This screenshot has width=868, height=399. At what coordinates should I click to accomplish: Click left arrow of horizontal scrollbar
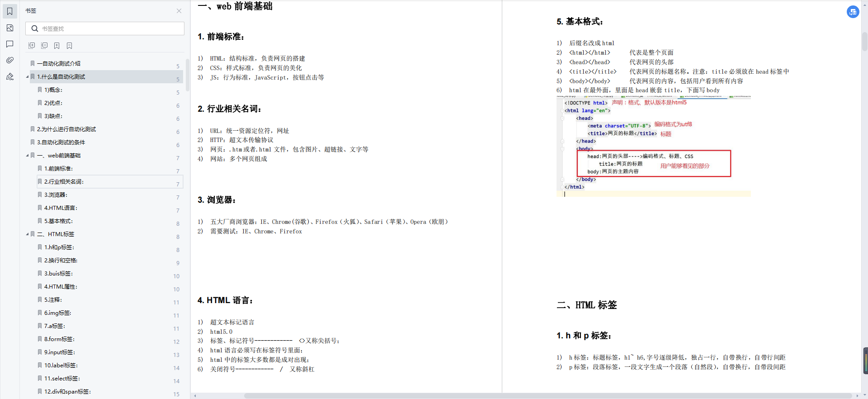click(x=195, y=396)
